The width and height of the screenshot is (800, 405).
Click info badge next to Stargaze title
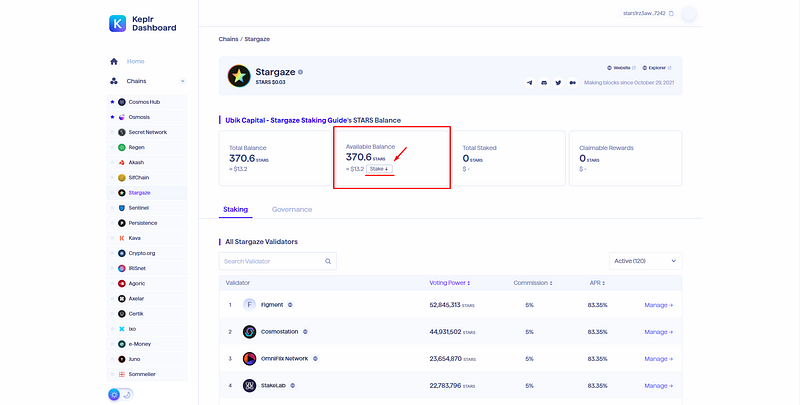click(x=301, y=72)
